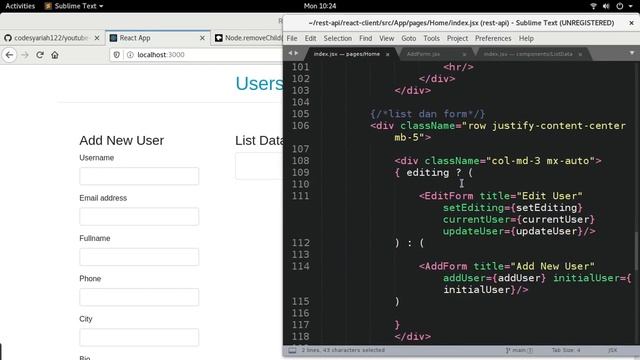Click the Users heading in the browser page

(259, 84)
